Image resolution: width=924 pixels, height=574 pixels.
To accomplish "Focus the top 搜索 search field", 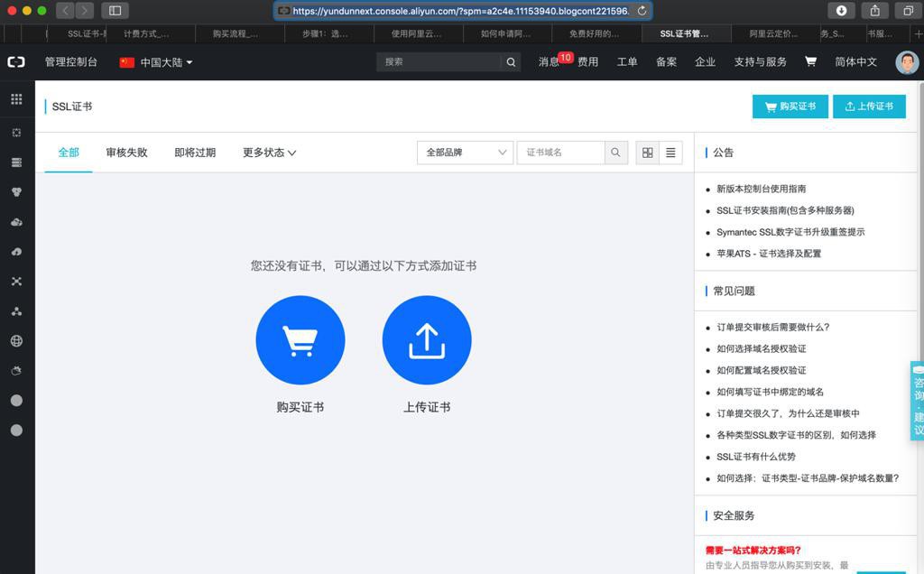I will coord(439,62).
